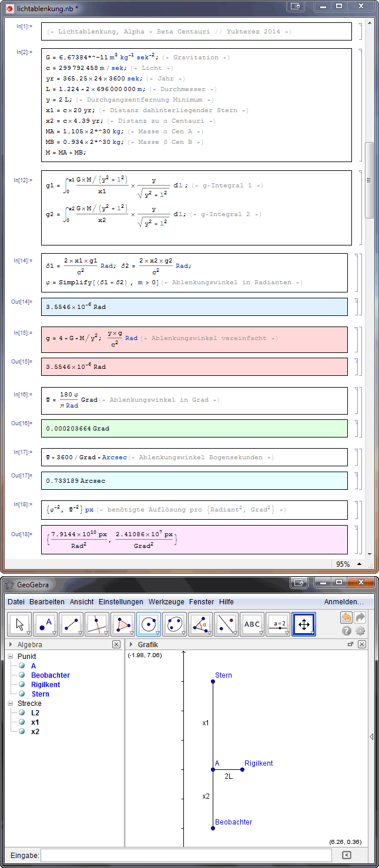Image resolution: width=379 pixels, height=868 pixels.
Task: Expand the side panel arrow at Grafik edge
Action: (x=371, y=736)
